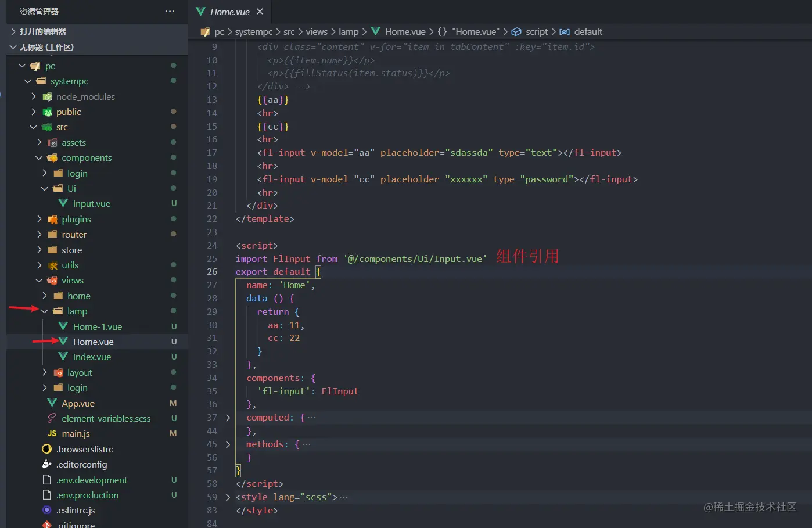The image size is (812, 528).
Task: Click the assets folder icon
Action: (x=52, y=142)
